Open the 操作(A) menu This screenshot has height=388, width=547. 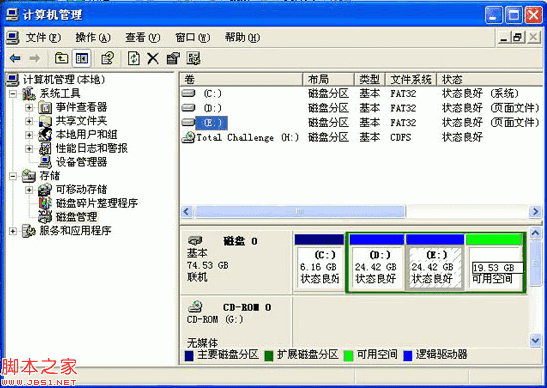[93, 37]
